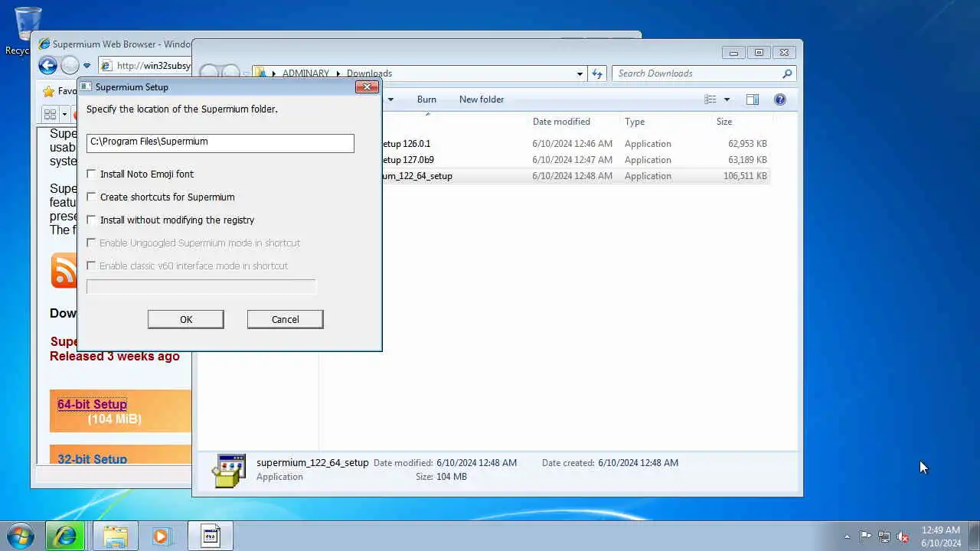Viewport: 980px width, 551px height.
Task: Expand the arrow between ADMINARY and Downloads
Action: (338, 73)
